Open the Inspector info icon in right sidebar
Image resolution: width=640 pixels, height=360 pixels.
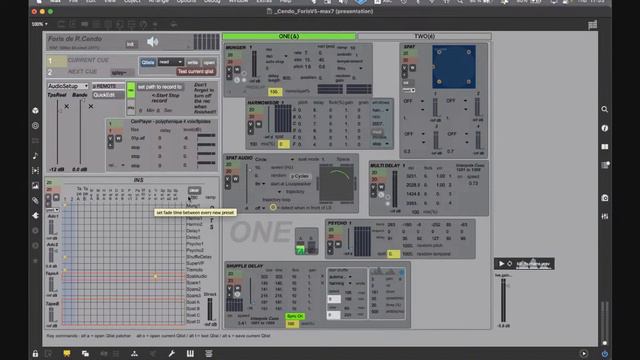point(604,128)
